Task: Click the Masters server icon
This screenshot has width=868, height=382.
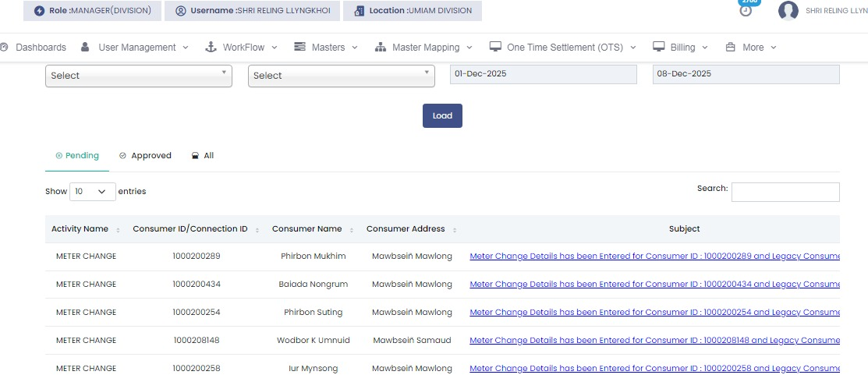Action: pyautogui.click(x=299, y=48)
